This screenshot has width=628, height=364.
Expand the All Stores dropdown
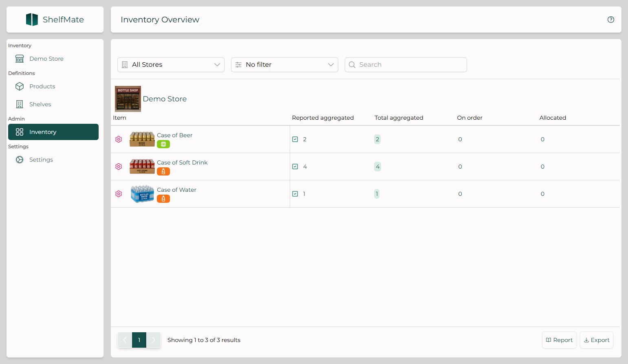pos(171,65)
